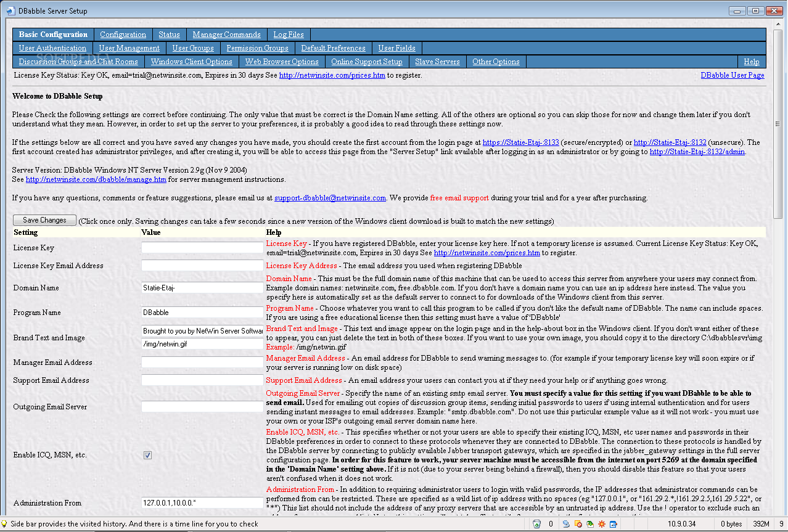
Task: Open Discussion Groups and Chat Rooms
Action: (78, 62)
